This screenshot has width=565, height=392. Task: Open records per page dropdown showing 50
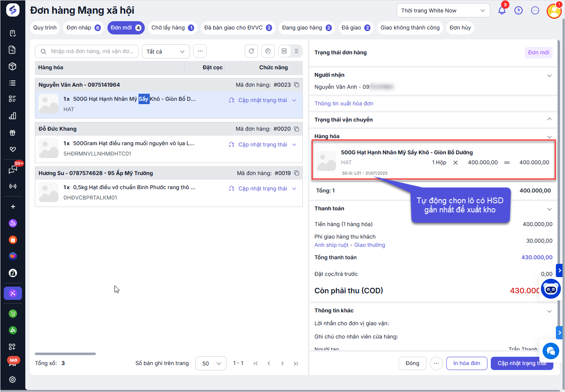[211, 363]
